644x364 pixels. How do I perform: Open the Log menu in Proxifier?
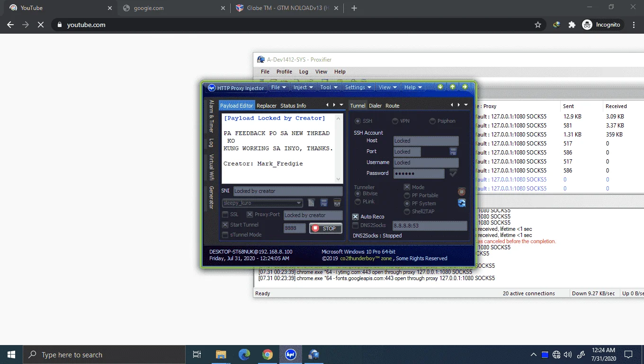(304, 72)
